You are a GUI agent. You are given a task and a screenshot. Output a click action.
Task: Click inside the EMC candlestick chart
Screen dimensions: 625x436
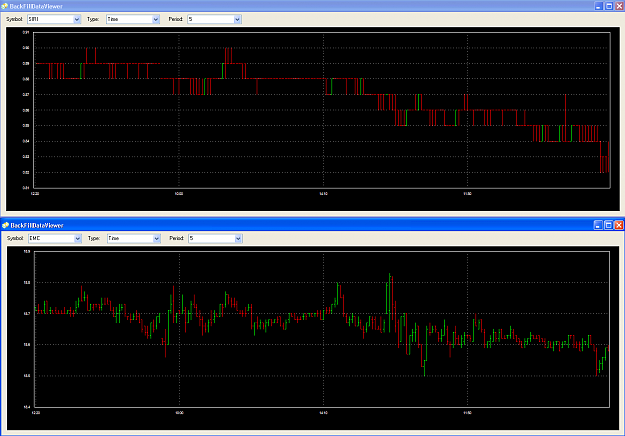(322, 329)
